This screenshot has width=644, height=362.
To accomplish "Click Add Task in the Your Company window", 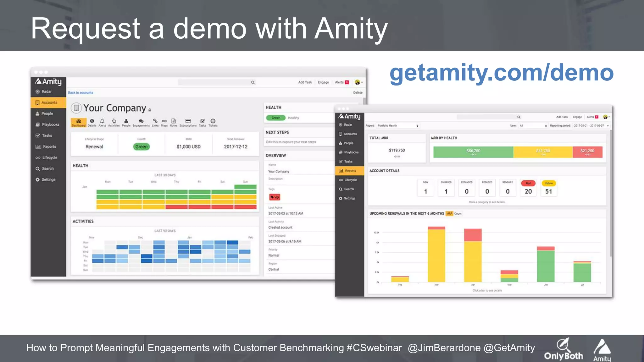I will (x=305, y=82).
